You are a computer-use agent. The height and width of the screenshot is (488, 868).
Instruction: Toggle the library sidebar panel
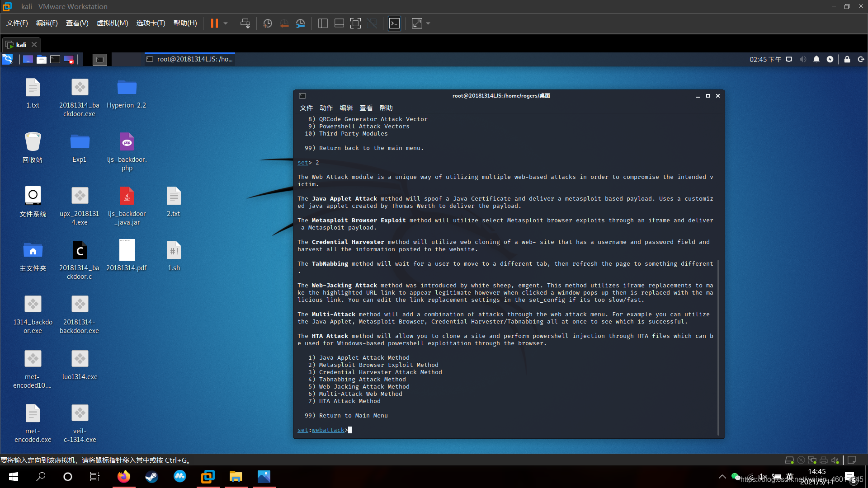tap(323, 23)
